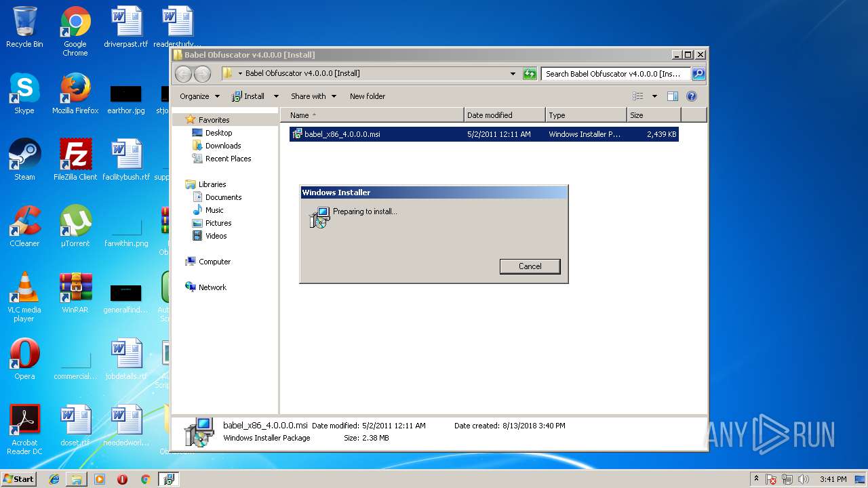Change view with the views icon
Viewport: 868px width, 488px height.
click(637, 96)
